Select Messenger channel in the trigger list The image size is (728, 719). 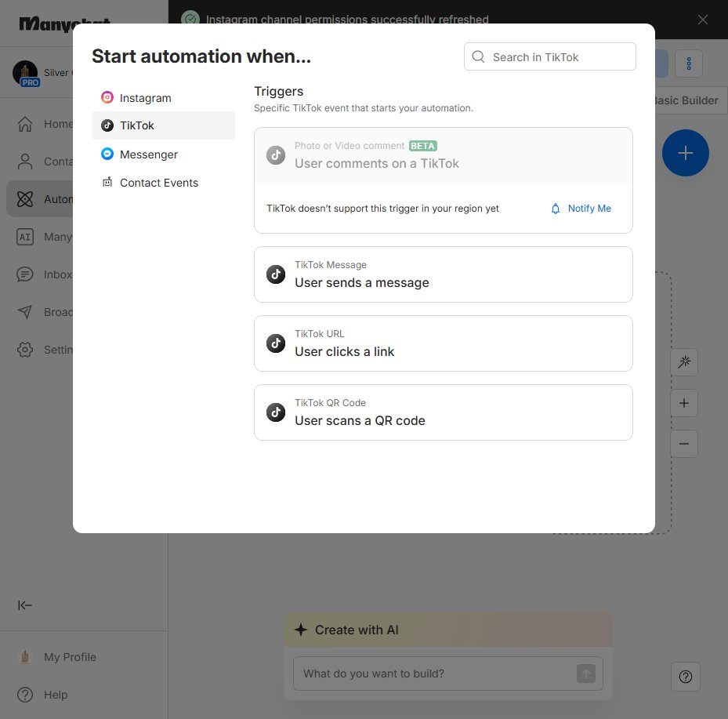tap(163, 154)
